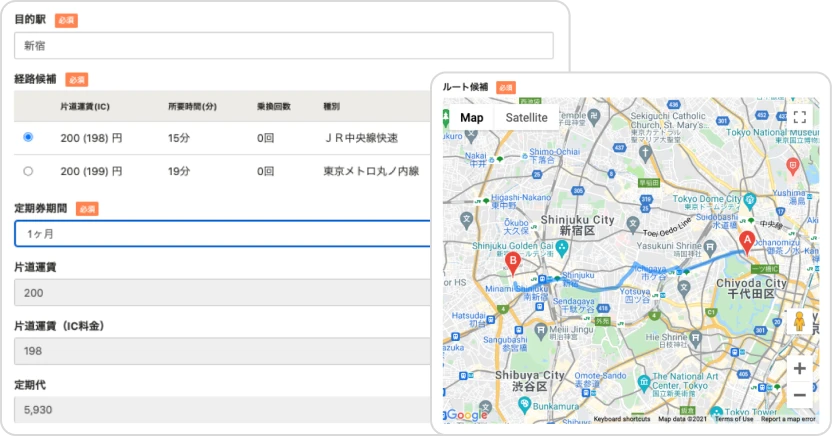The height and width of the screenshot is (436, 832).
Task: Click the red marker B on map
Action: [513, 264]
